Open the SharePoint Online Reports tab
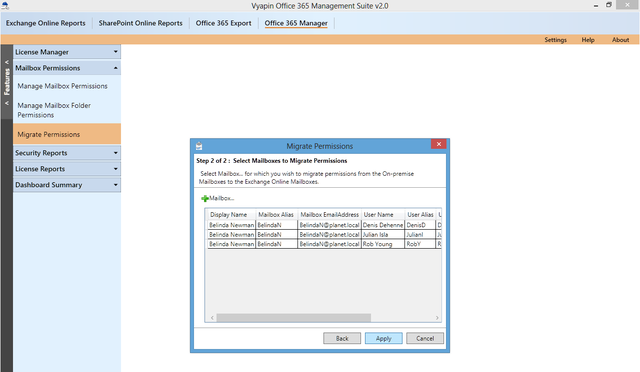The height and width of the screenshot is (372, 640). click(140, 23)
